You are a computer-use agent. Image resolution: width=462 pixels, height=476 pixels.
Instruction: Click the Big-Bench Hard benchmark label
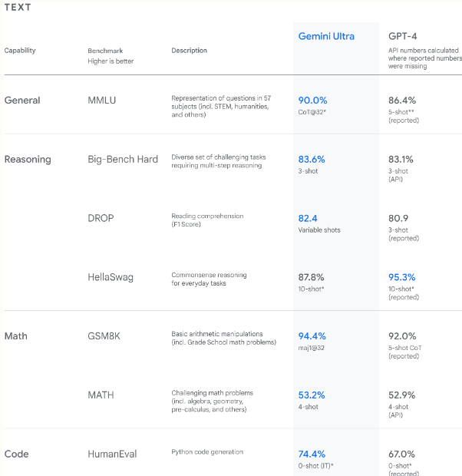(123, 160)
